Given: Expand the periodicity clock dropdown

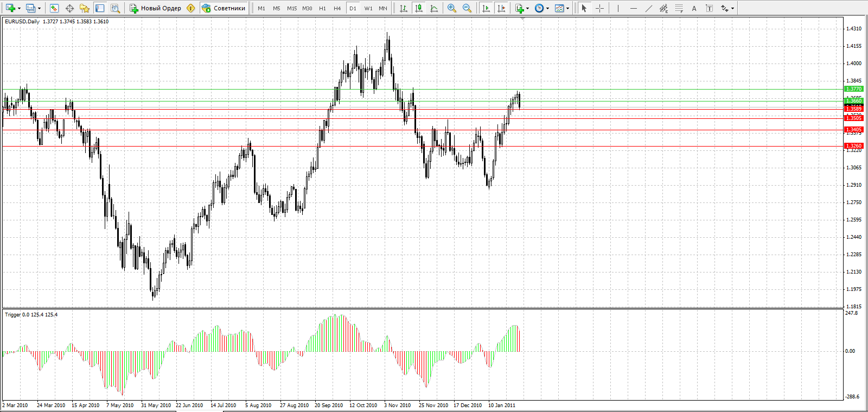Looking at the screenshot, I should click(547, 8).
